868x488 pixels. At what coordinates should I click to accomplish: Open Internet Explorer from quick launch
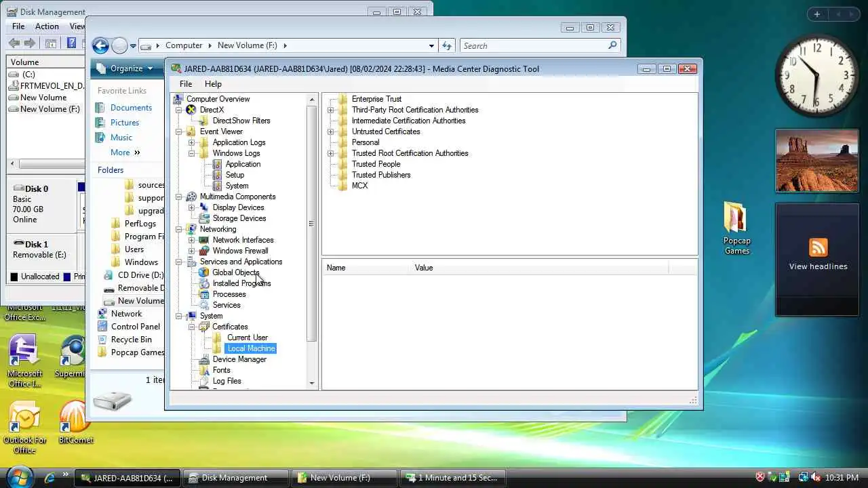(50, 478)
